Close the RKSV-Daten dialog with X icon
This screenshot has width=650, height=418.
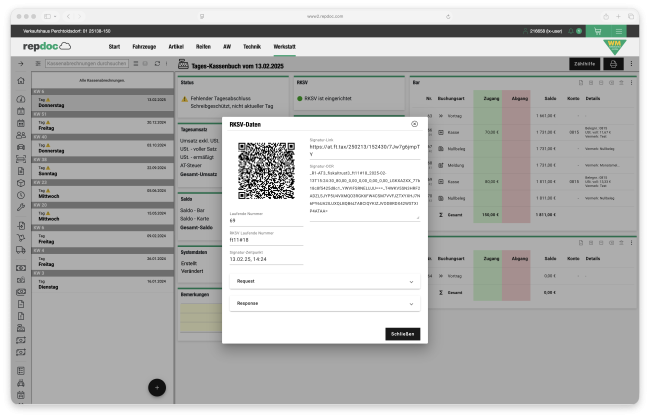415,123
